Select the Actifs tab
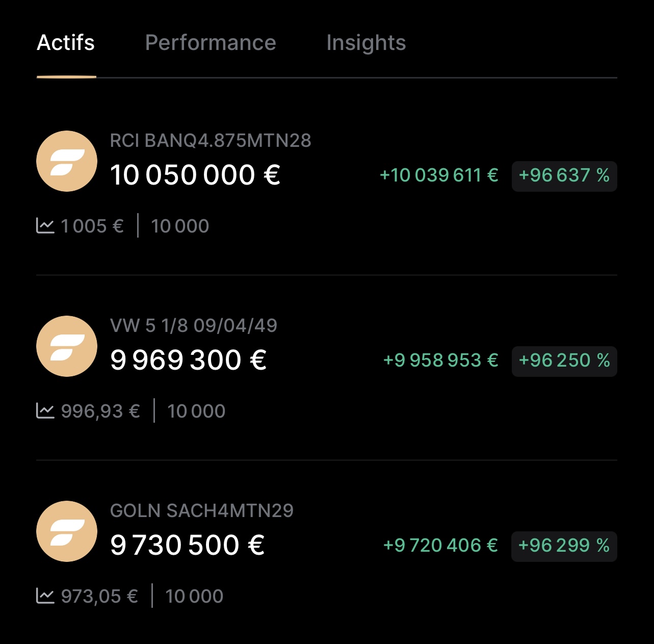The width and height of the screenshot is (654, 644). pyautogui.click(x=66, y=43)
